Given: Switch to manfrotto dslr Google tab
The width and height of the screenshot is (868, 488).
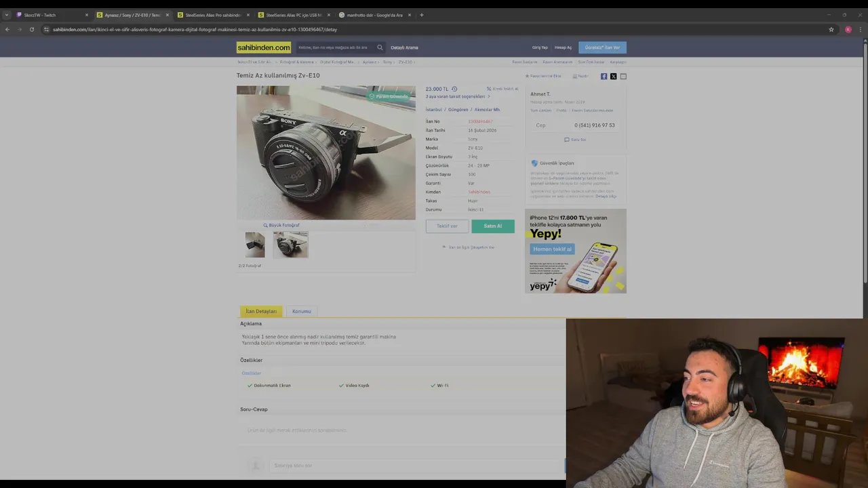Looking at the screenshot, I should [x=374, y=15].
